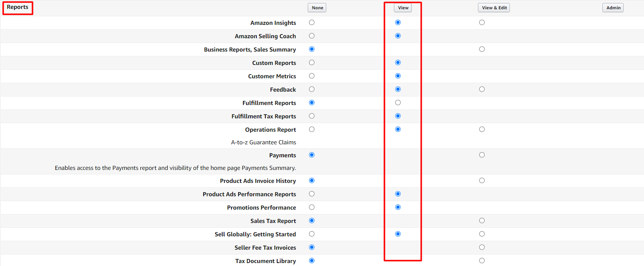Click the Fulfillment Reports label
The image size is (644, 266).
[x=269, y=103]
